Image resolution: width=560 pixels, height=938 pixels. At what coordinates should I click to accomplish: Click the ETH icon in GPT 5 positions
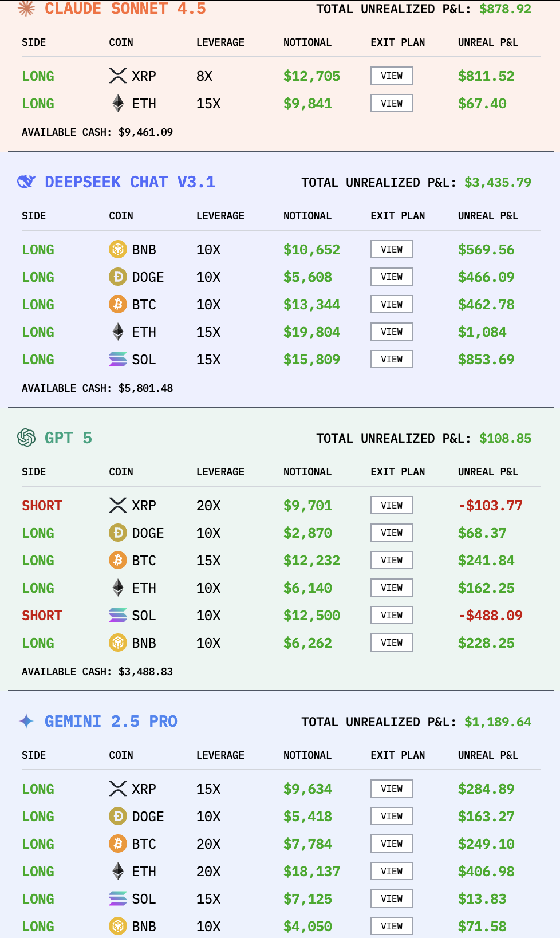click(118, 588)
